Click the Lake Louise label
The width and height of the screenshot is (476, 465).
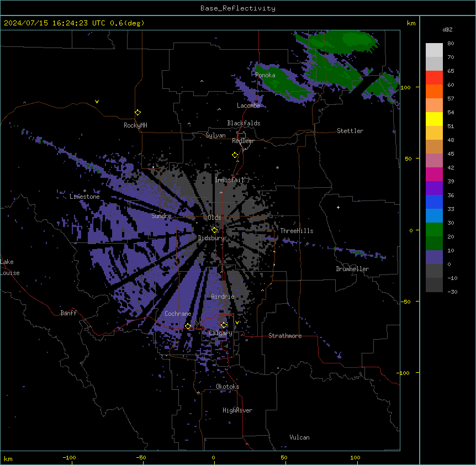tap(10, 267)
